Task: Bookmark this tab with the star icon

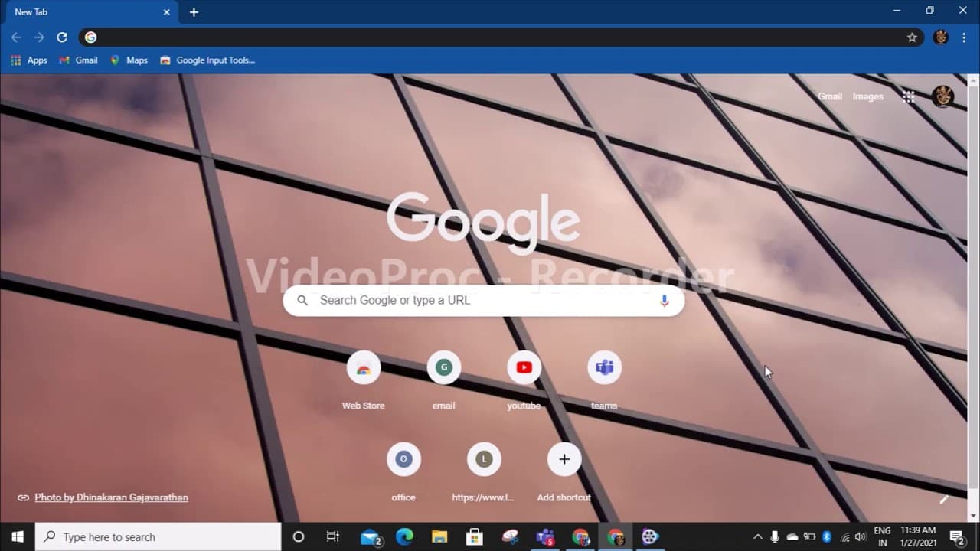Action: click(x=912, y=37)
